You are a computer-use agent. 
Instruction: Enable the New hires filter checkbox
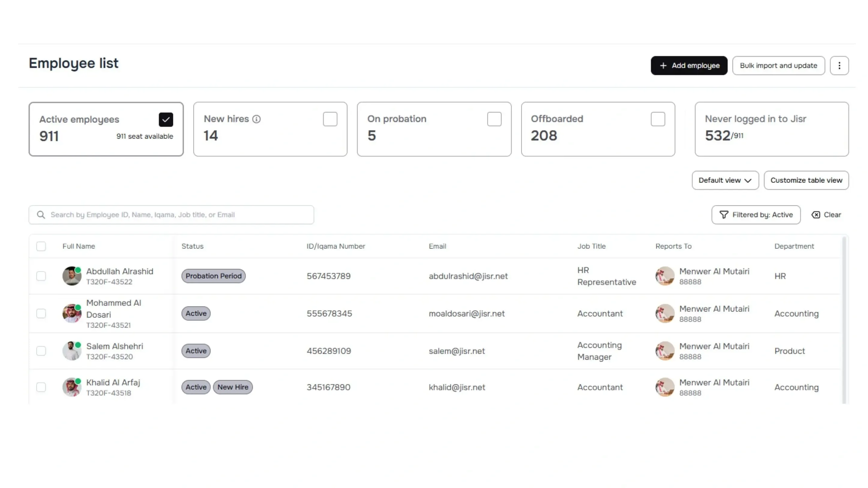(330, 119)
